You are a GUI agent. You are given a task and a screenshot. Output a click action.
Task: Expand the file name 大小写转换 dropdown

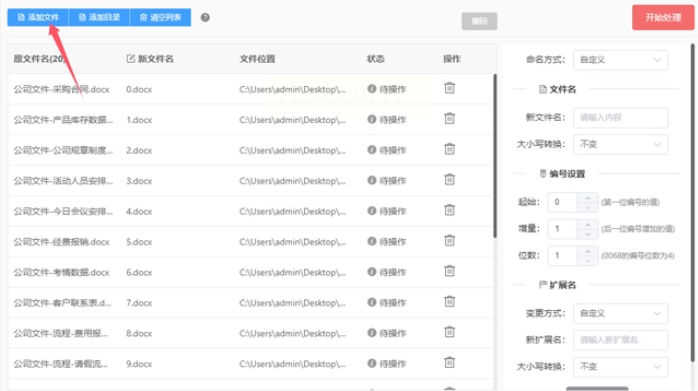tap(621, 144)
